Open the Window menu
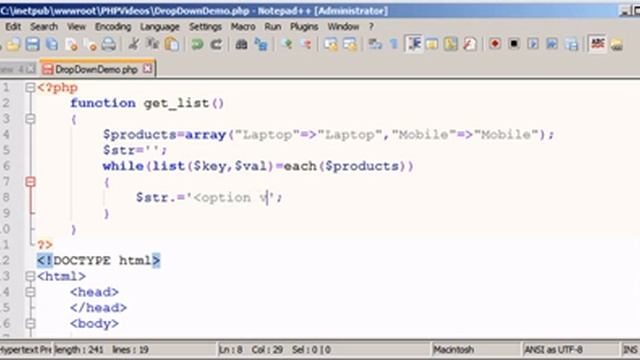640x360 pixels. [343, 27]
